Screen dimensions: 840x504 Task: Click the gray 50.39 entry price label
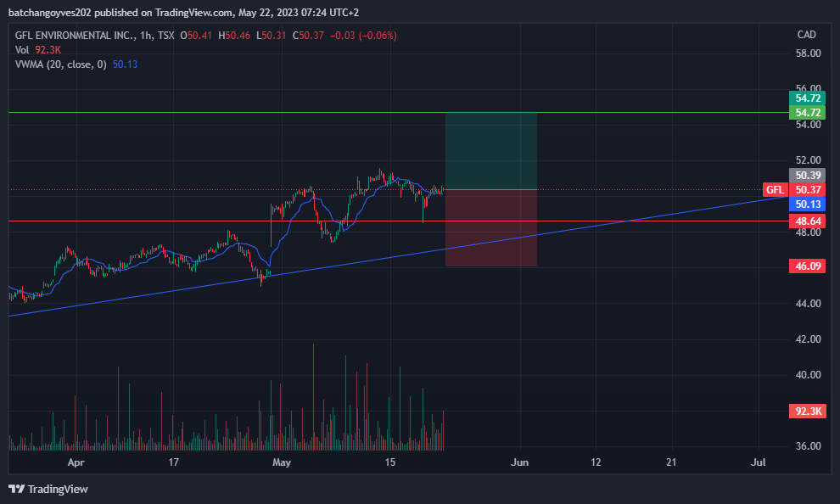[x=807, y=175]
